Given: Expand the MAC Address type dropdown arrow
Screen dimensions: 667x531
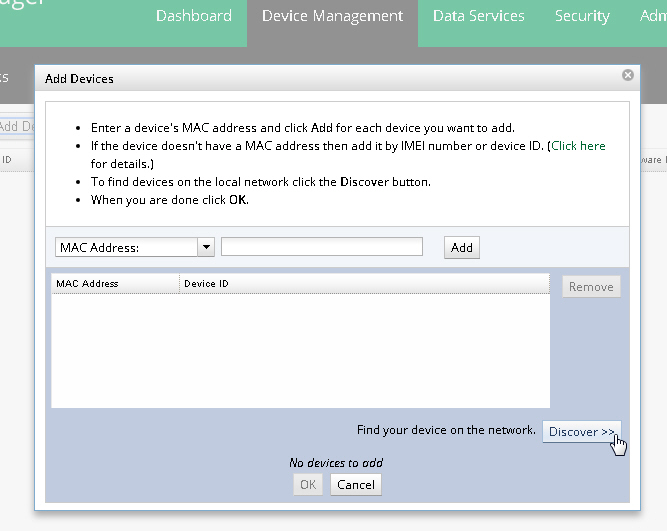Looking at the screenshot, I should (x=206, y=247).
